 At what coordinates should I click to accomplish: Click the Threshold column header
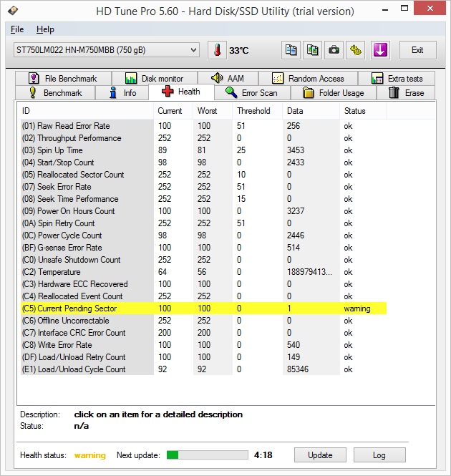[x=258, y=111]
